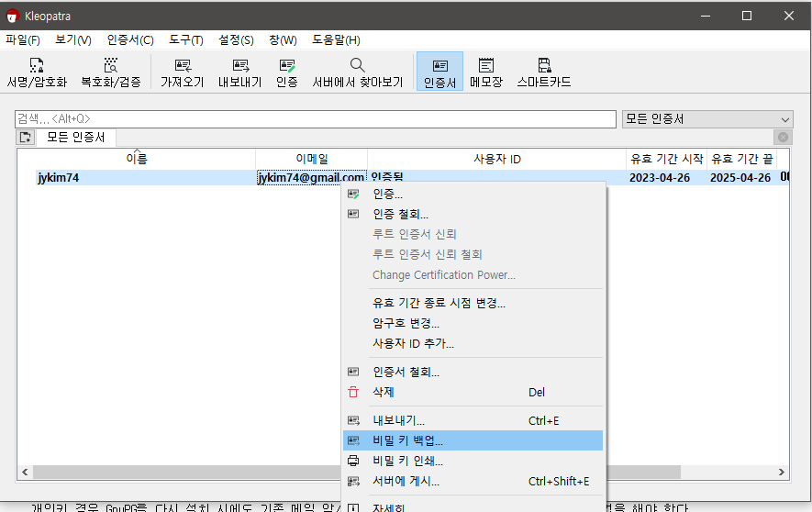Select the 모든 인증서 tab
The height and width of the screenshot is (512, 812).
click(x=75, y=138)
